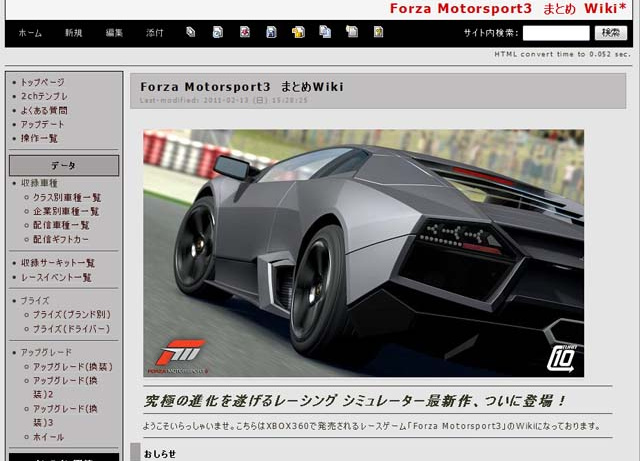The height and width of the screenshot is (461, 640).
Task: Click the yellow folder lock icon
Action: [x=298, y=32]
